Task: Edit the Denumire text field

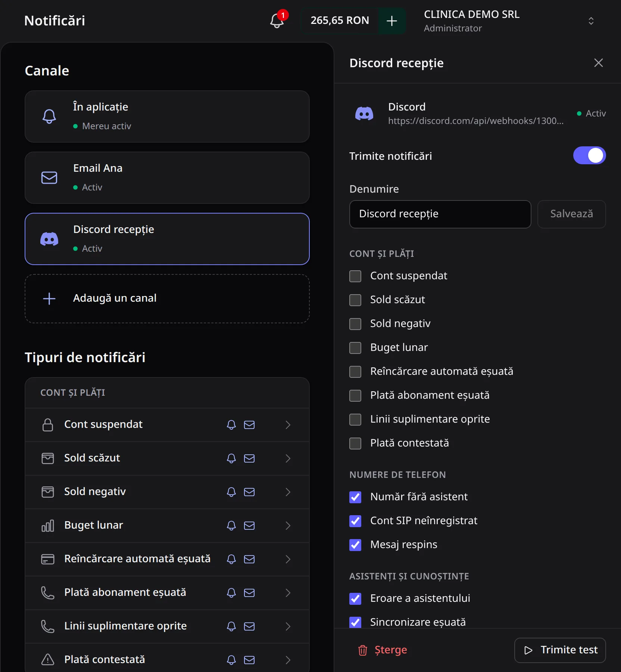Action: 440,214
